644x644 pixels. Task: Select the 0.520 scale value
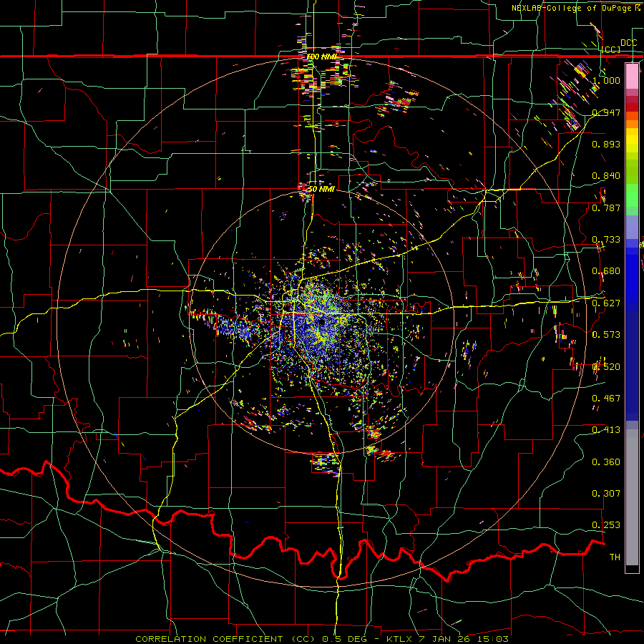pos(606,366)
